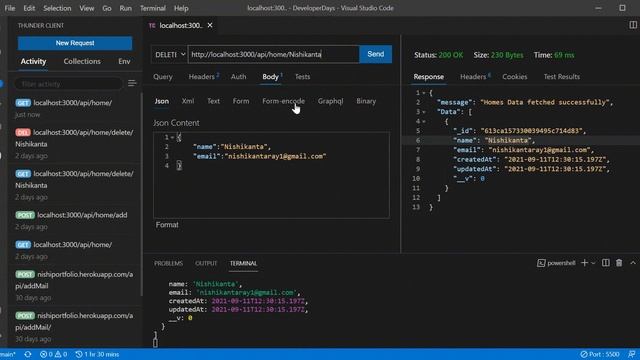Maximize terminal panel with chevron up
Image resolution: width=640 pixels, height=360 pixels.
tap(633, 263)
